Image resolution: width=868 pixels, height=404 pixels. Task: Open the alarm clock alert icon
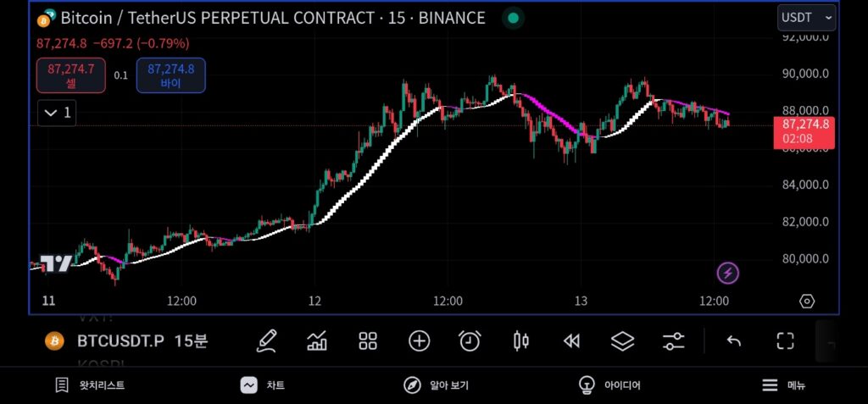click(x=470, y=341)
